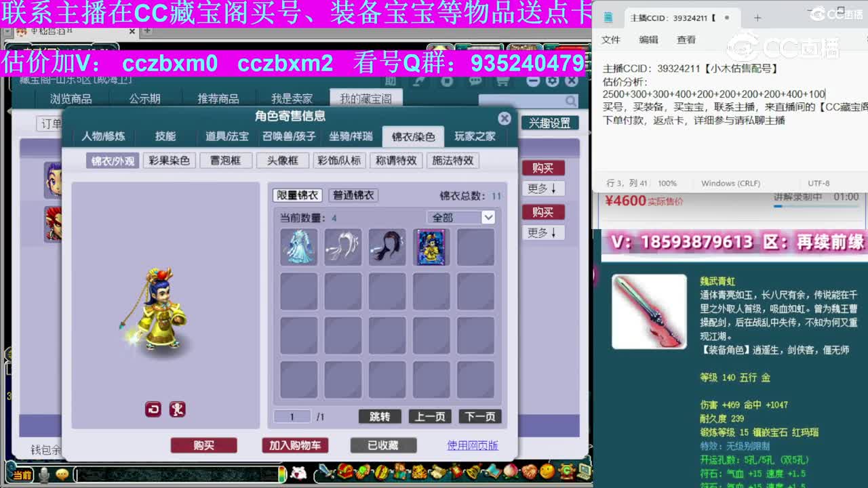Click the 跳转 jump button
The width and height of the screenshot is (868, 488).
click(380, 417)
